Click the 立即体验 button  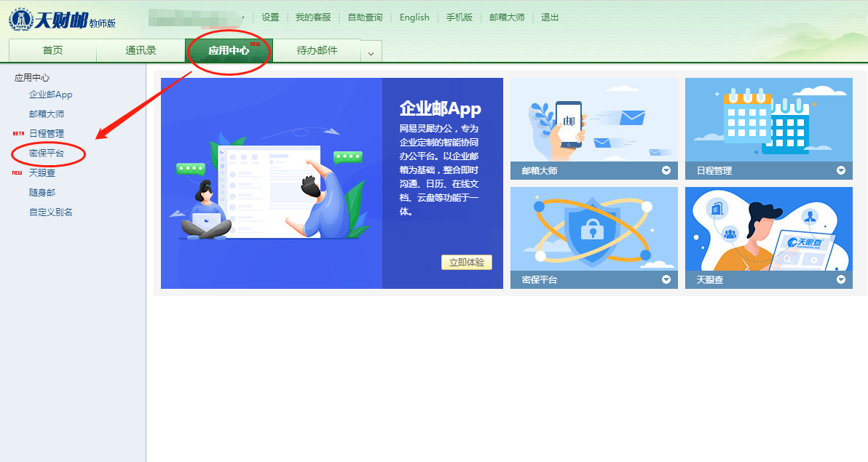coord(467,263)
